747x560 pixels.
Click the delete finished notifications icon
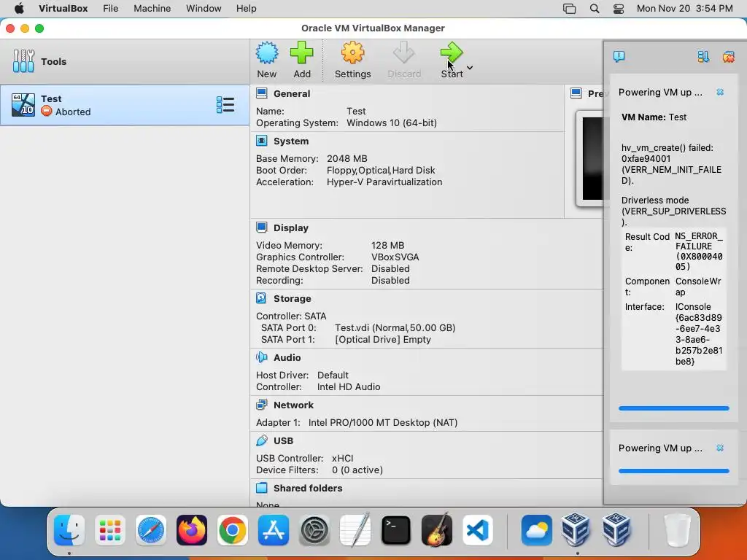coord(728,57)
